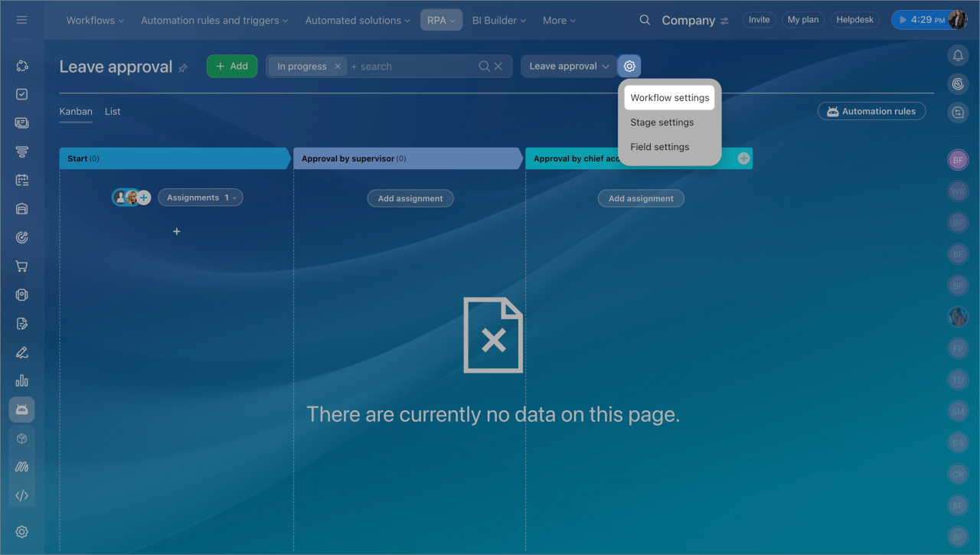Viewport: 980px width, 555px height.
Task: Click the bar chart icon in sidebar
Action: coord(21,380)
